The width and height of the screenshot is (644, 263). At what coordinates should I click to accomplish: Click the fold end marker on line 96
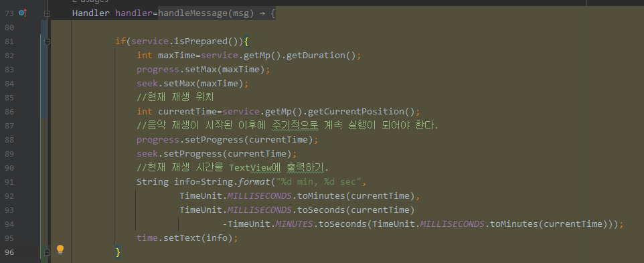(48, 252)
